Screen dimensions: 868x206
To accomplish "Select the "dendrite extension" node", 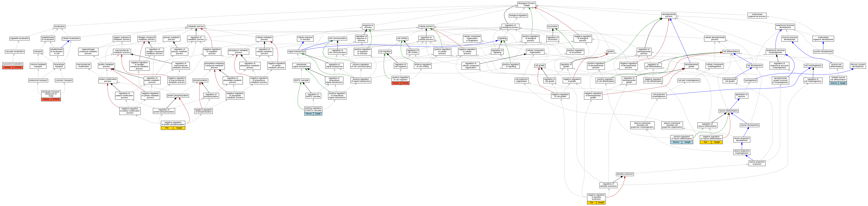I will [x=625, y=174].
